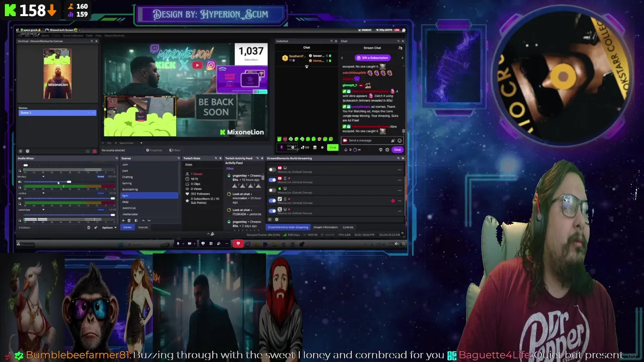Open the Controls tab
The image size is (644, 362).
coord(348,227)
